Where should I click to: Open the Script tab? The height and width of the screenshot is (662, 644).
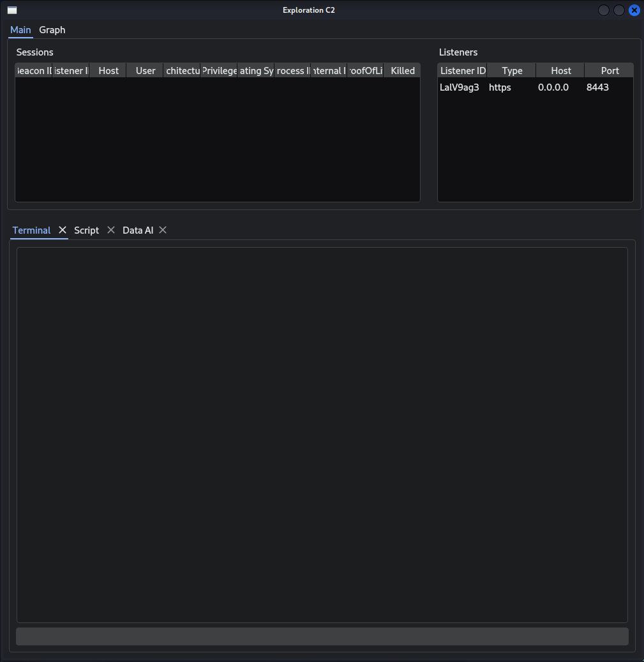[x=86, y=230]
